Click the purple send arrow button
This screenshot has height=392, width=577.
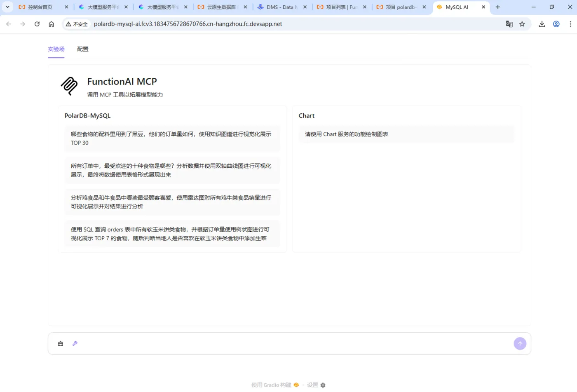tap(520, 343)
